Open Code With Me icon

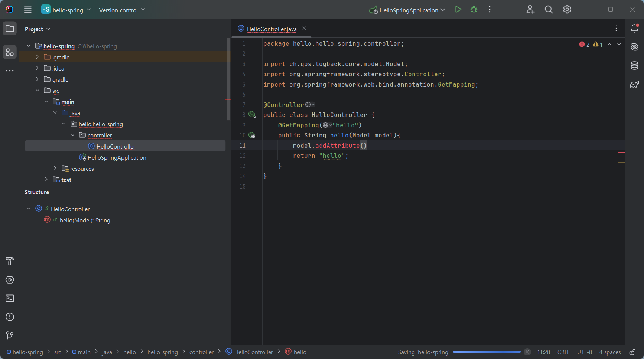click(x=530, y=10)
